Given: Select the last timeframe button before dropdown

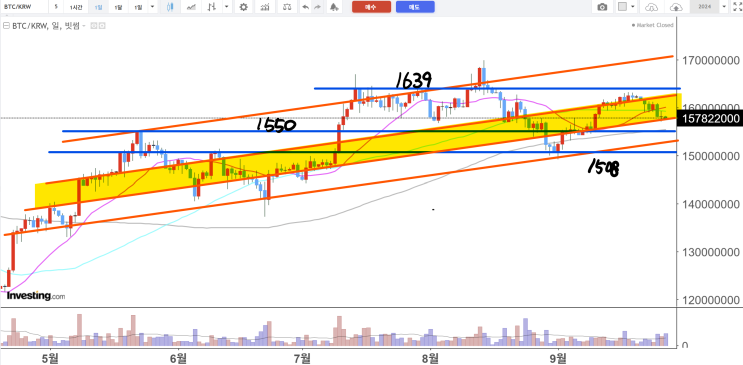Looking at the screenshot, I should tap(137, 7).
